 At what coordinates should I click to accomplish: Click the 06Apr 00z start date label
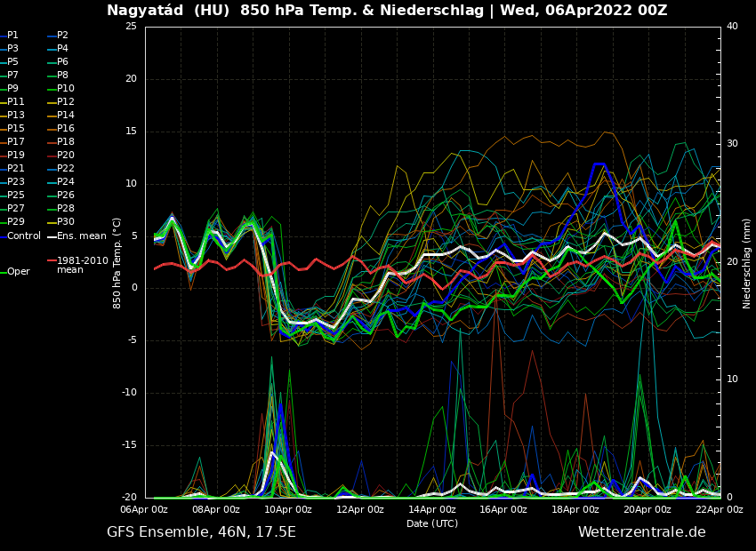tap(144, 510)
